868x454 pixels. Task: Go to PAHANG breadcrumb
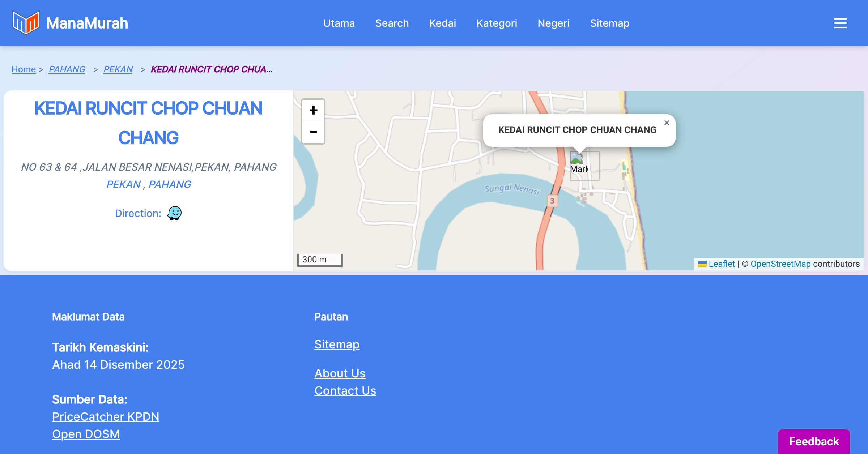67,69
